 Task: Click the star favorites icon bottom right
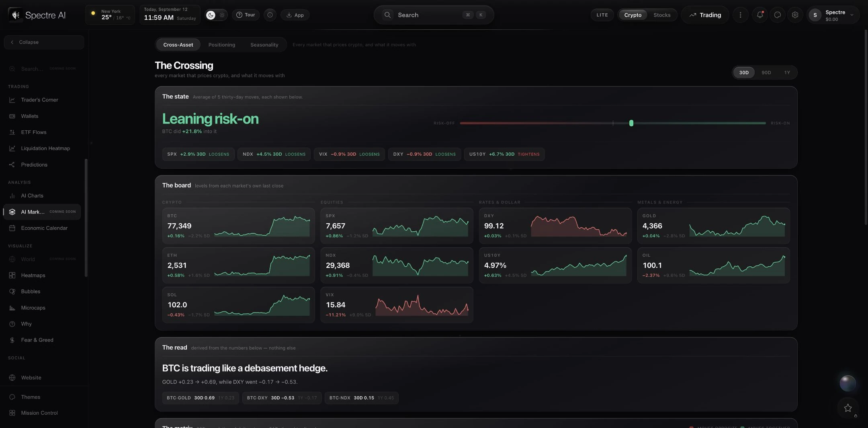(848, 408)
